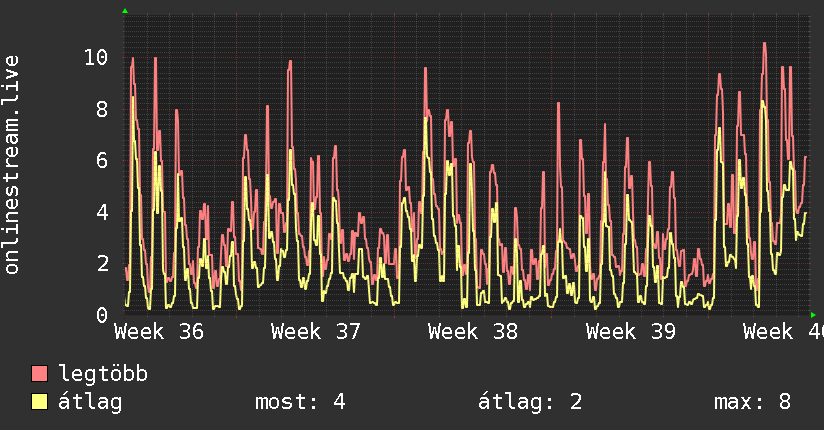The width and height of the screenshot is (824, 430).
Task: Select the legtöbb legend label
Action: [103, 374]
